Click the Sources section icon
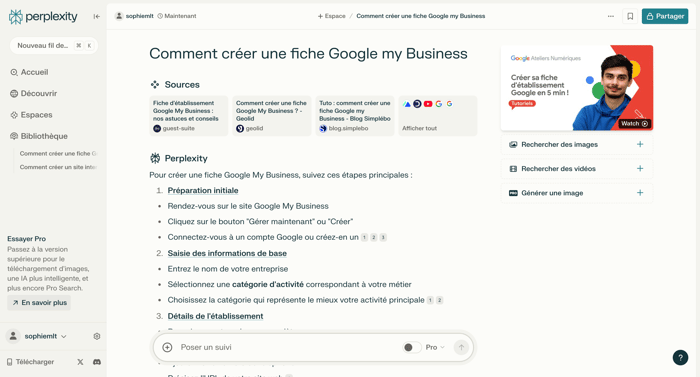This screenshot has height=377, width=700. point(155,84)
